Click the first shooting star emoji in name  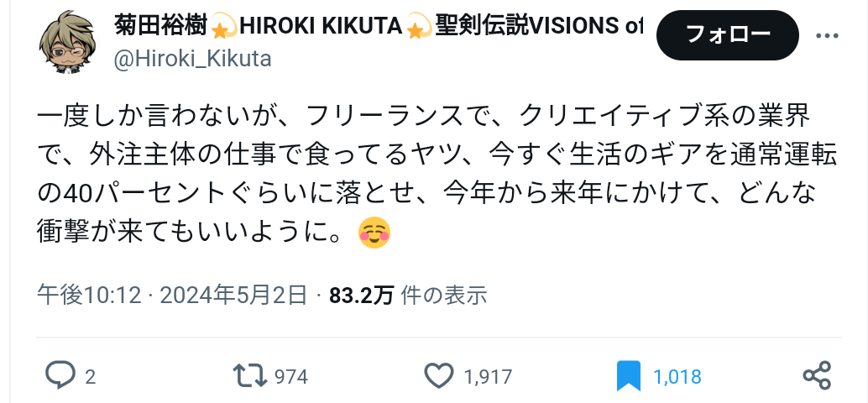(223, 27)
